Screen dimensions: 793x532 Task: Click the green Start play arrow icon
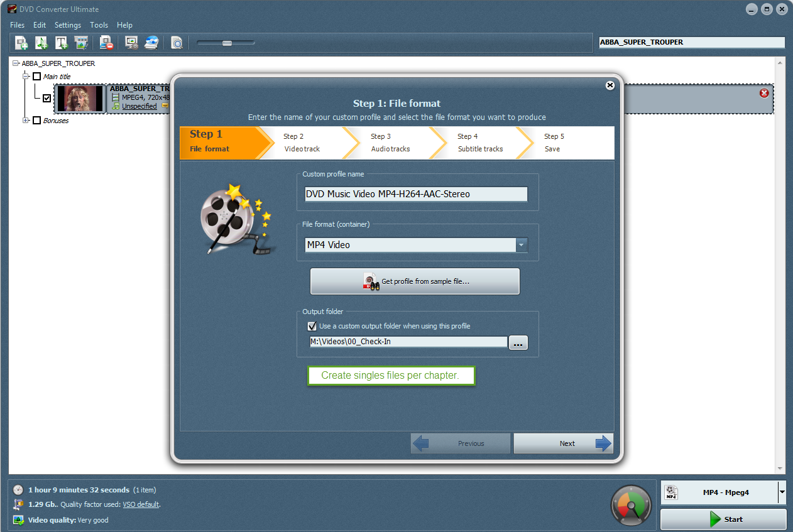click(715, 519)
